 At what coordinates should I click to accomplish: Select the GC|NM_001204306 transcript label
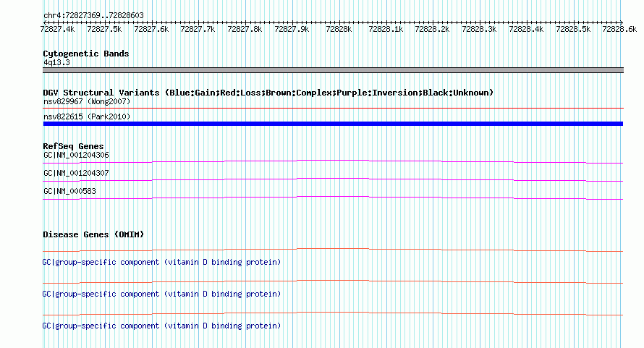pyautogui.click(x=77, y=156)
